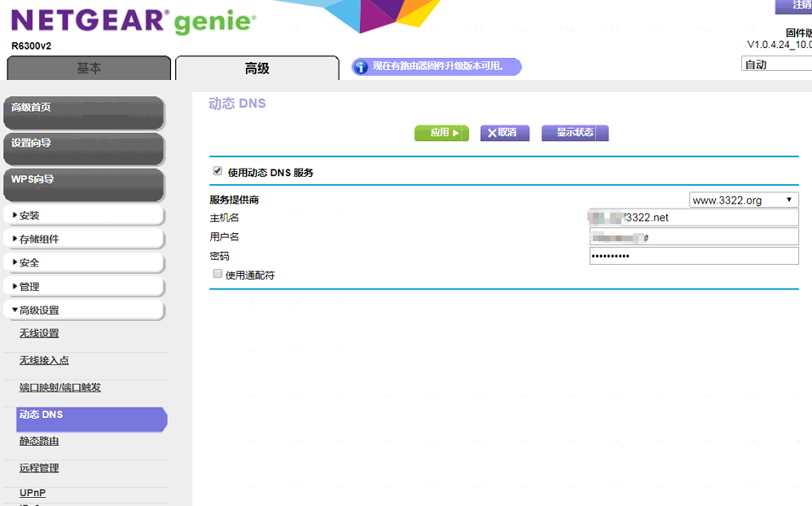Open 高级首页 in the sidebar
This screenshot has height=506, width=812.
coord(84,113)
